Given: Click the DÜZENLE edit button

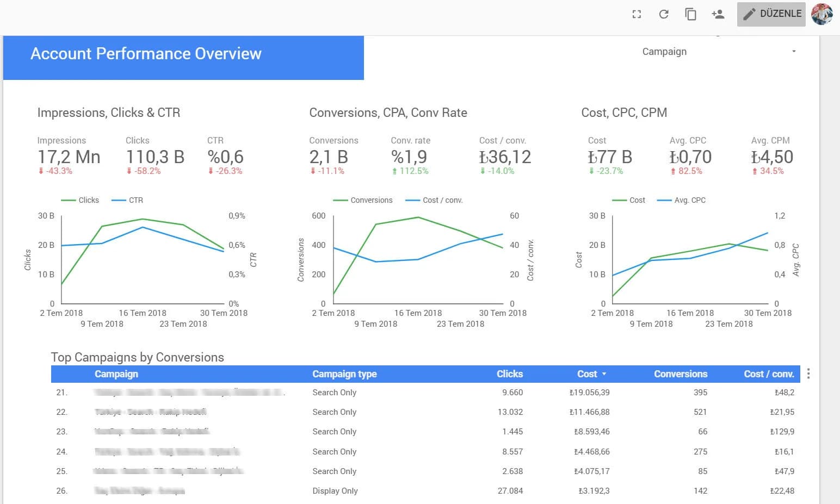Looking at the screenshot, I should click(x=771, y=14).
